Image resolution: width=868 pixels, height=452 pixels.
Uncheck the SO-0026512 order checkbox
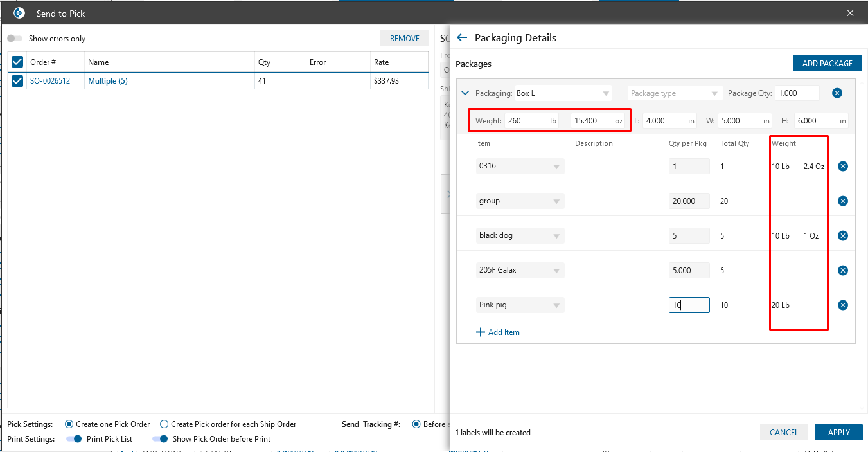click(x=17, y=81)
